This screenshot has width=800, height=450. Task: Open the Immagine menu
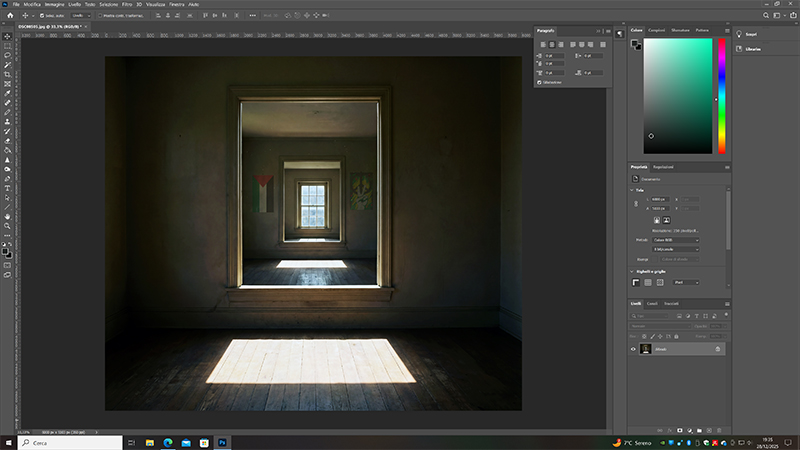54,4
